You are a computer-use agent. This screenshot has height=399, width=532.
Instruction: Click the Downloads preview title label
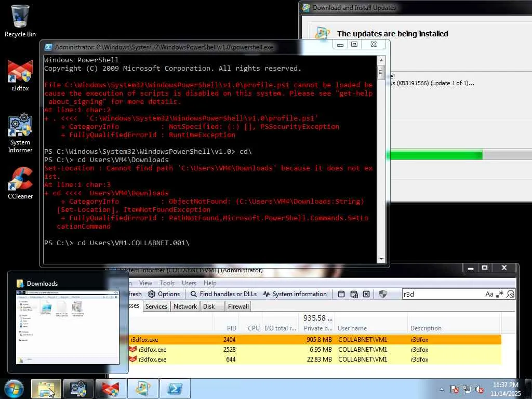(x=42, y=283)
